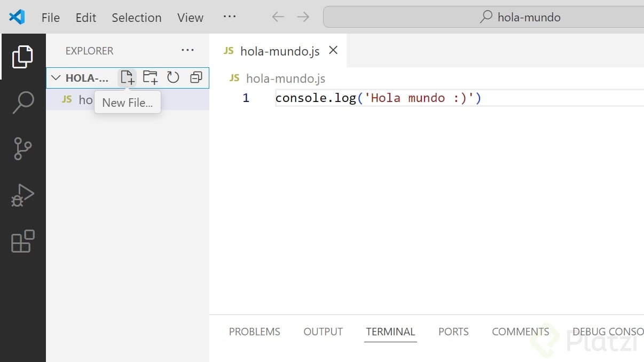Click the 'Hola mundo :)' string literal

419,98
